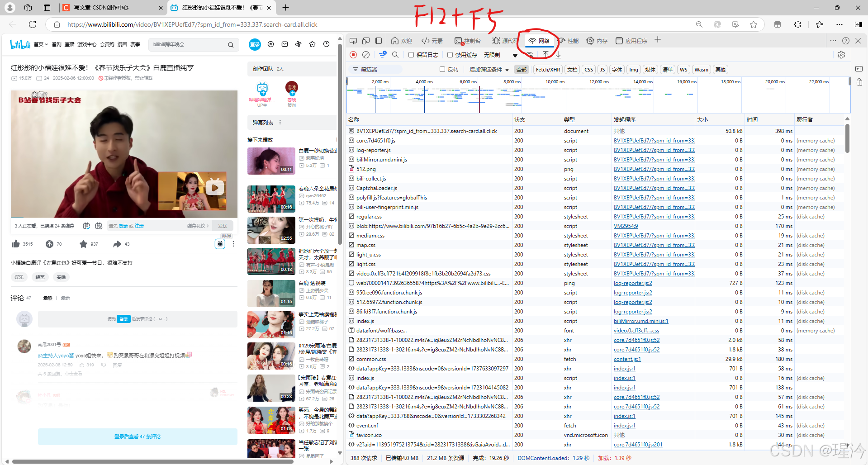This screenshot has height=465, width=868.
Task: Switch to the 元素 DevTools tab
Action: (x=432, y=41)
